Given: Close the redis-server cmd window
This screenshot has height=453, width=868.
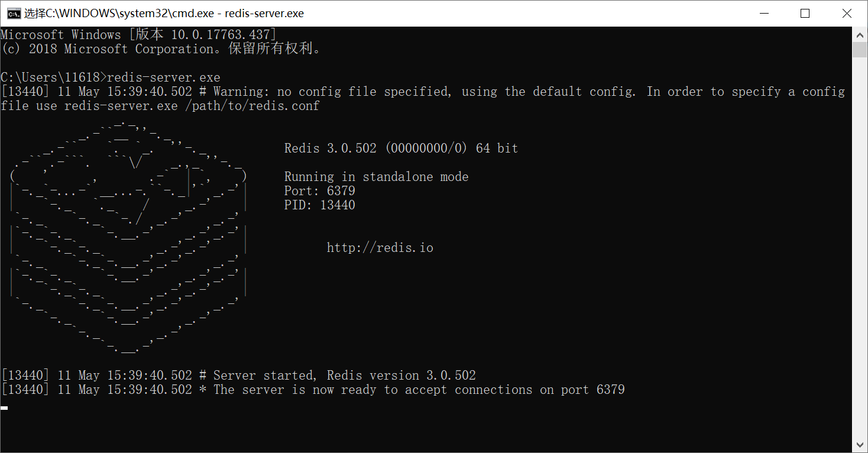Looking at the screenshot, I should 847,14.
